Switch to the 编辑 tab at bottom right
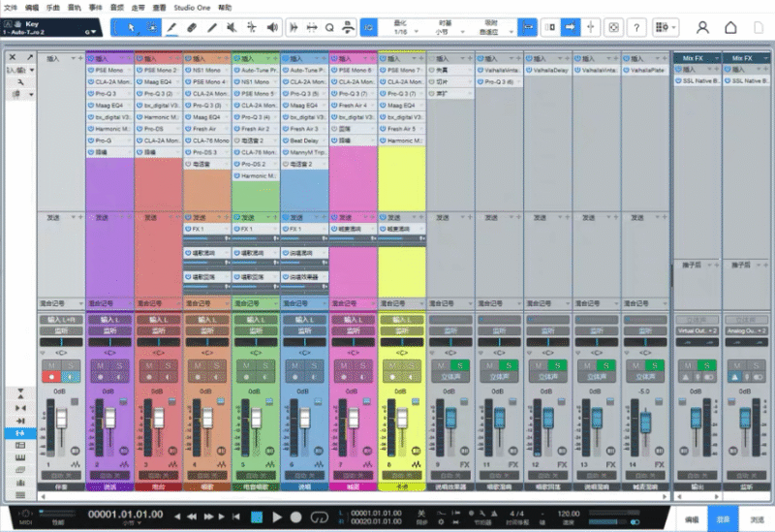775x532 pixels. (690, 519)
